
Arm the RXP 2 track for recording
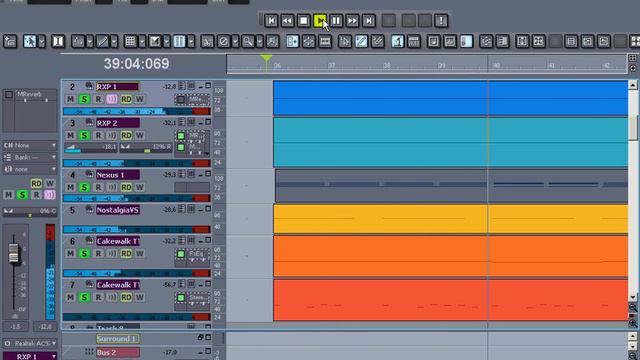pos(98,136)
